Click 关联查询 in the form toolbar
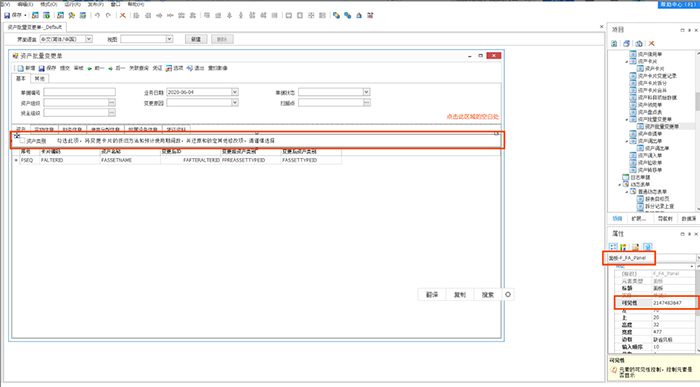 139,68
